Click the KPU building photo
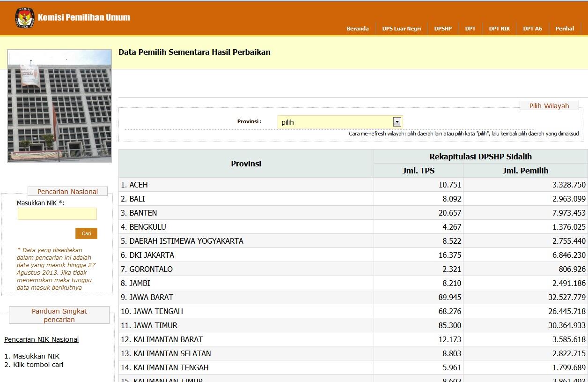588x382 pixels. pyautogui.click(x=59, y=106)
